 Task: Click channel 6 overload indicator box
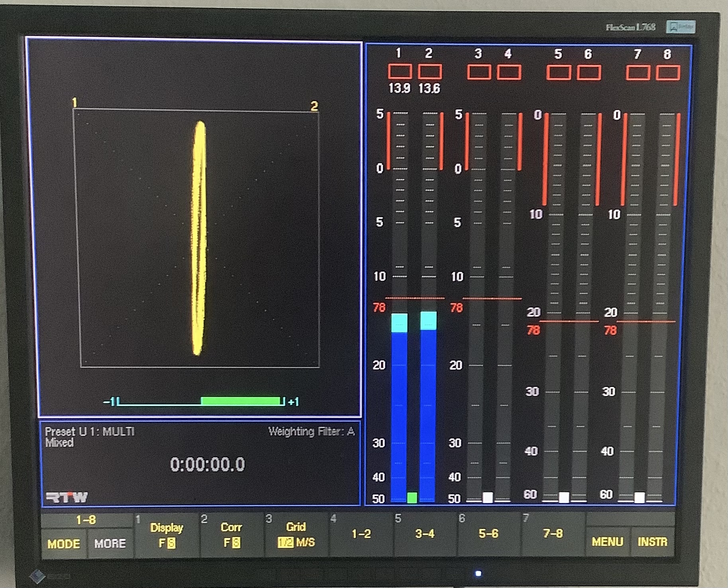pos(589,73)
